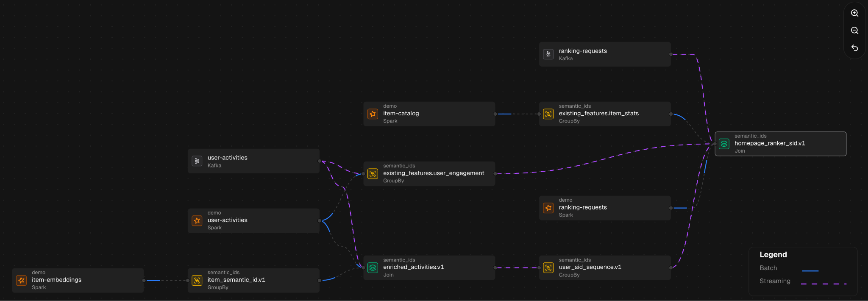868x301 pixels.
Task: Select the existing_features.item_stats node label
Action: (x=598, y=113)
